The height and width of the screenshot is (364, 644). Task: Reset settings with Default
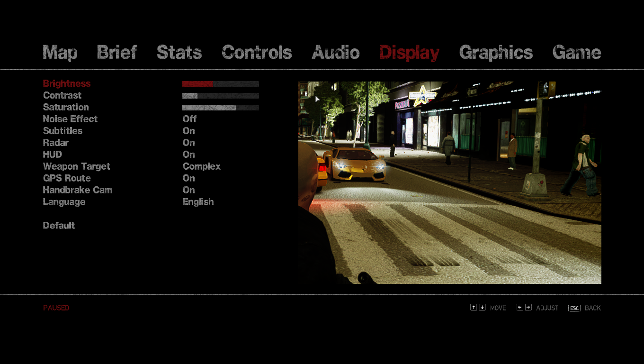coord(59,226)
